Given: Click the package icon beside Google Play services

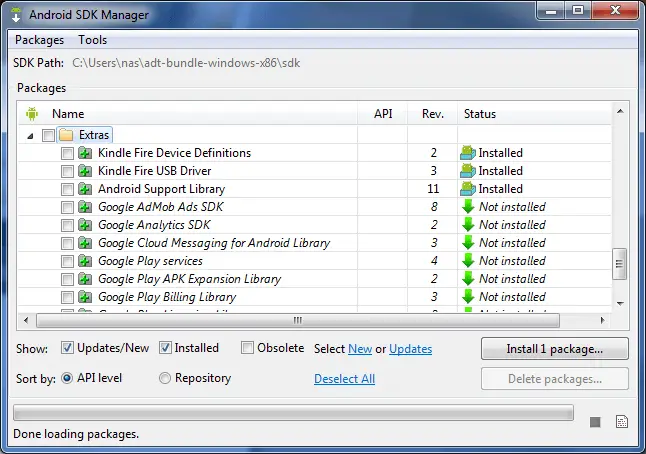Looking at the screenshot, I should pyautogui.click(x=85, y=261).
